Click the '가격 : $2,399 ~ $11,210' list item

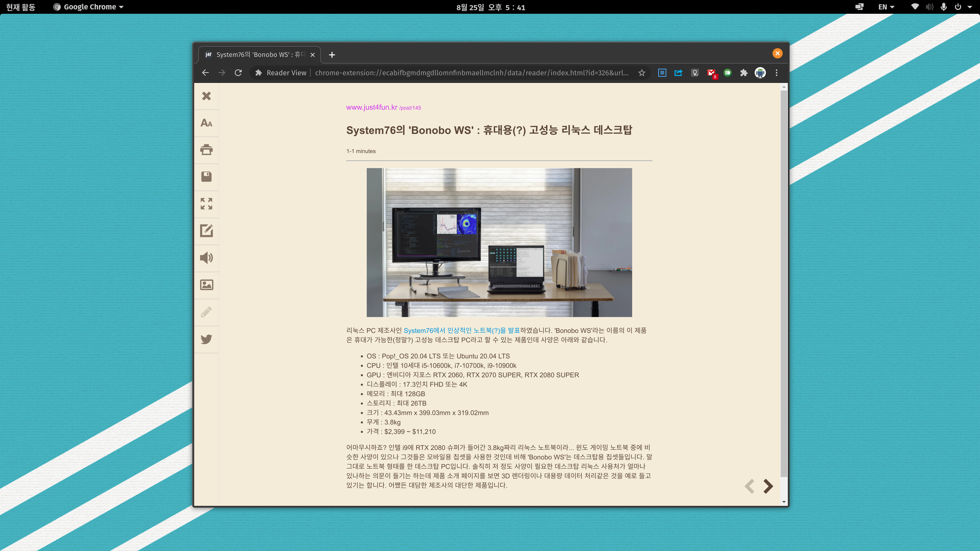(401, 432)
